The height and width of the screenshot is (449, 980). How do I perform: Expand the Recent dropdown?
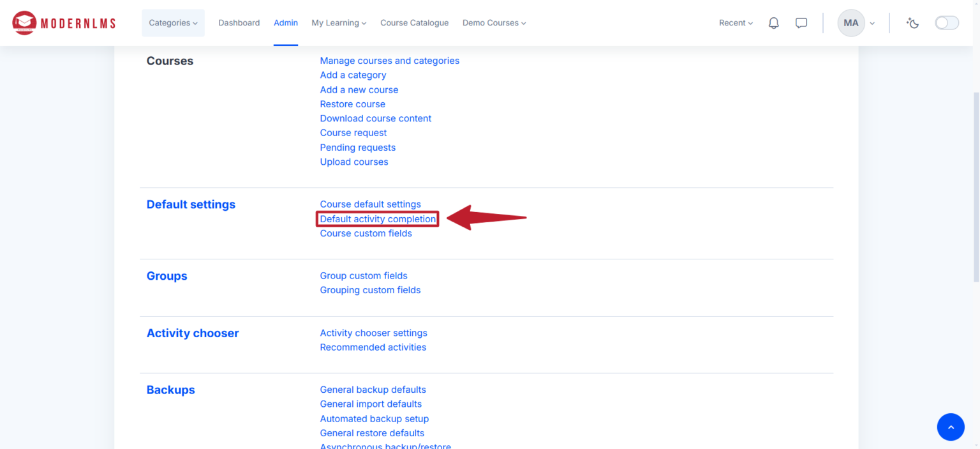(736, 23)
